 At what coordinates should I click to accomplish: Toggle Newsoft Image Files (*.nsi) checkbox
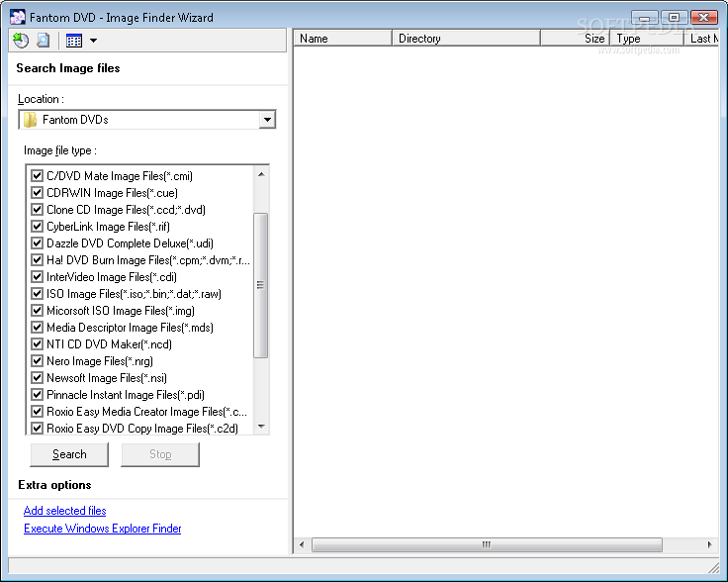[38, 378]
